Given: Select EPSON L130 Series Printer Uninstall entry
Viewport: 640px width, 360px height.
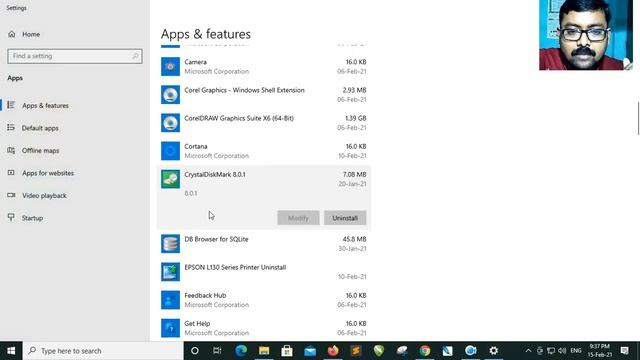Looking at the screenshot, I should click(235, 267).
